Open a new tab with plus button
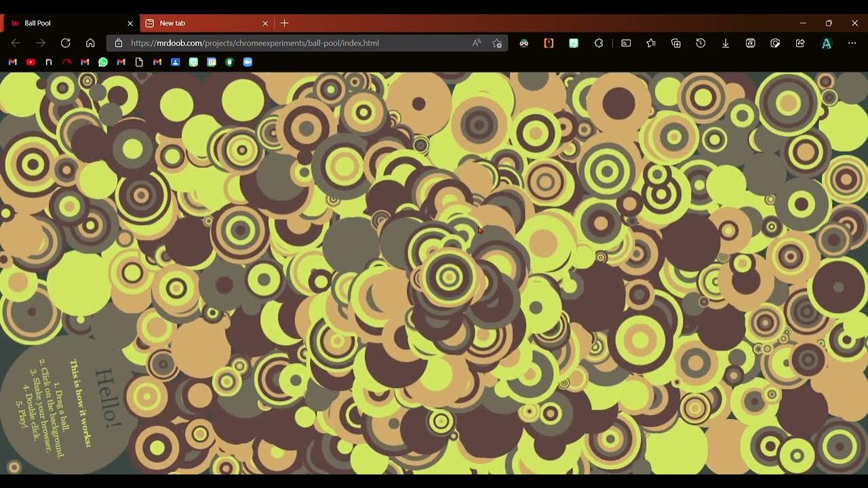This screenshot has width=868, height=488. [x=284, y=23]
